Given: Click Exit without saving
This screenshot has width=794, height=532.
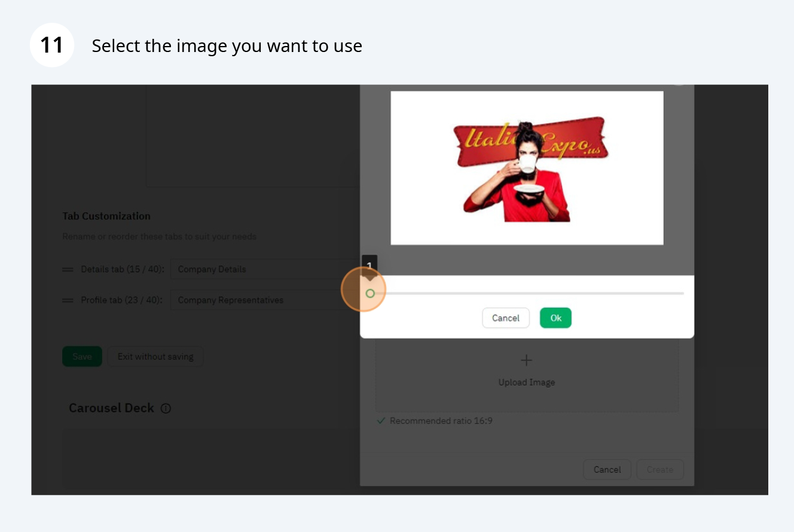Looking at the screenshot, I should pyautogui.click(x=155, y=357).
